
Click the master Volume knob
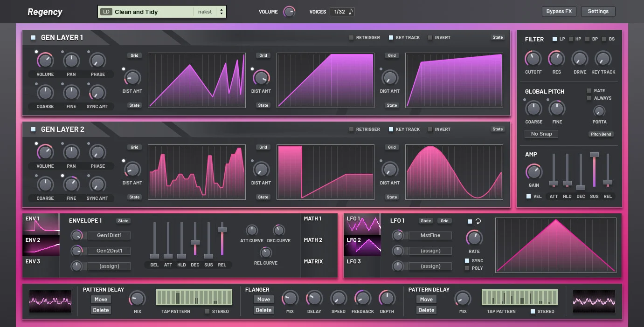289,12
